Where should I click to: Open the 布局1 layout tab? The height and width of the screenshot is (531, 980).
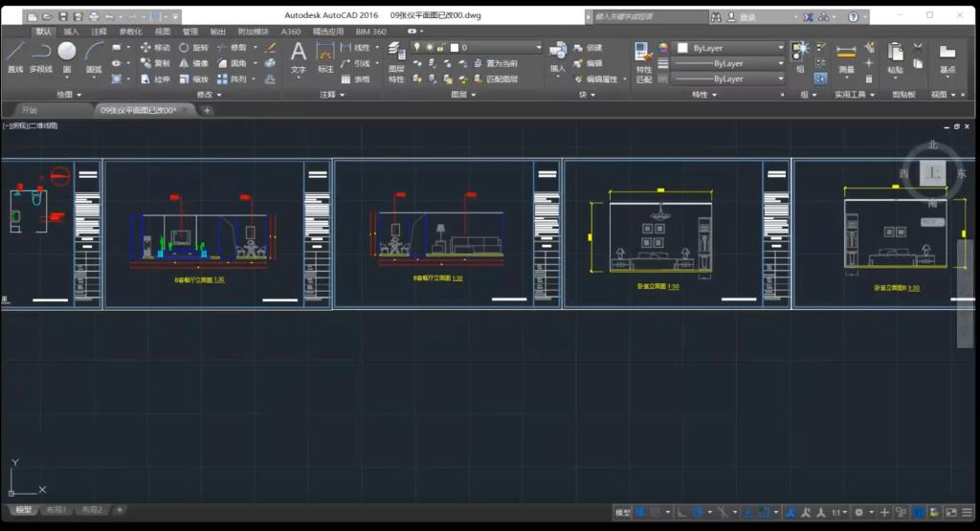click(57, 511)
